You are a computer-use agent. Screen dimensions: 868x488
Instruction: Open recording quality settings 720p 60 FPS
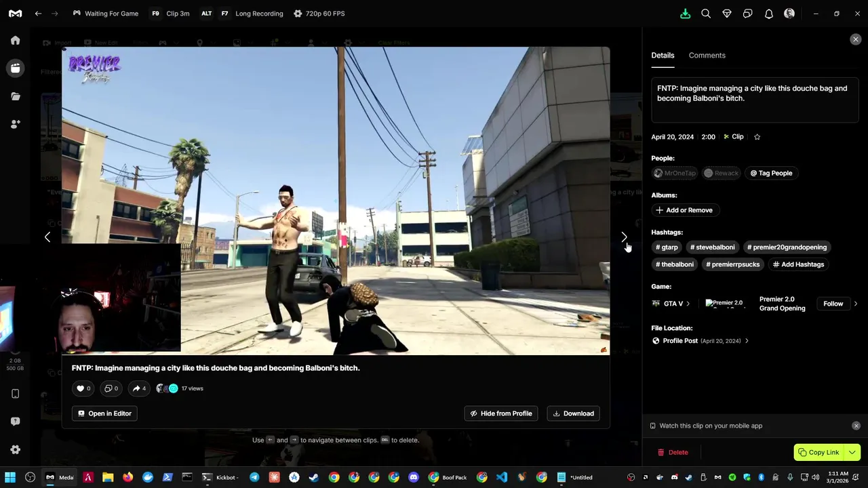click(319, 14)
